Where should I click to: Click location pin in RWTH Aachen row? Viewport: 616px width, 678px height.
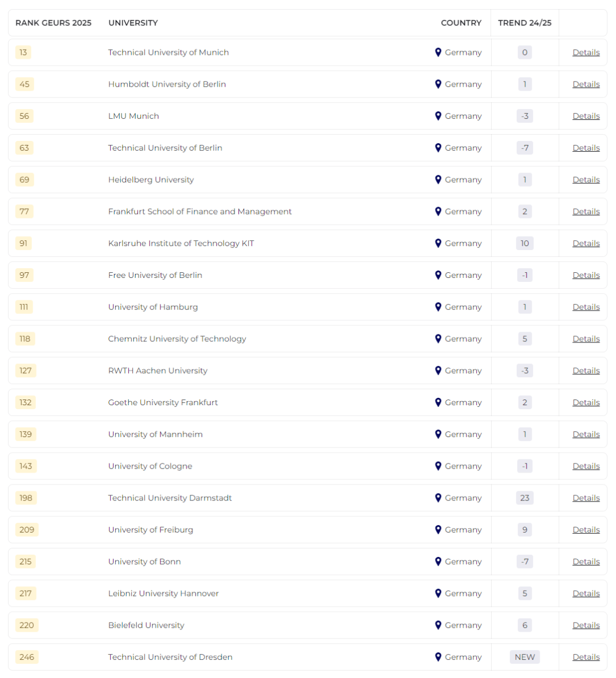[438, 370]
